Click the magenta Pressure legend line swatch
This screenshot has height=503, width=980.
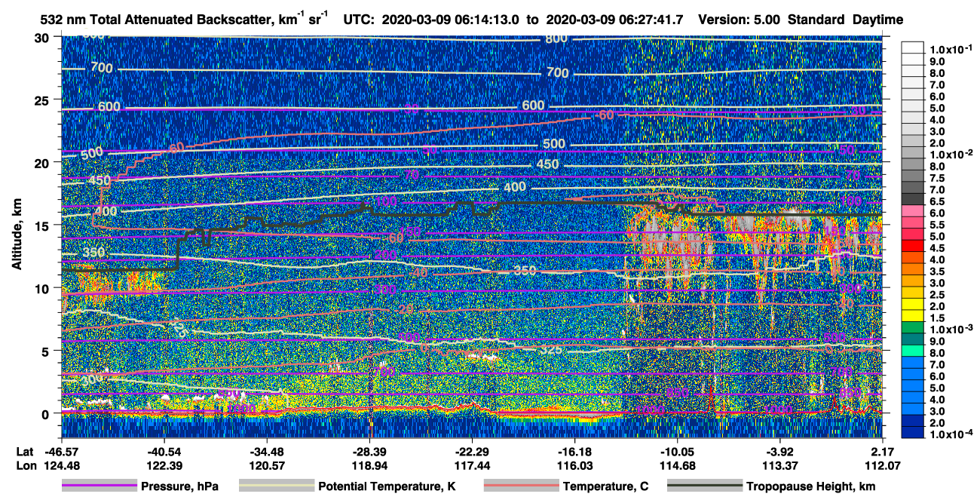click(100, 486)
